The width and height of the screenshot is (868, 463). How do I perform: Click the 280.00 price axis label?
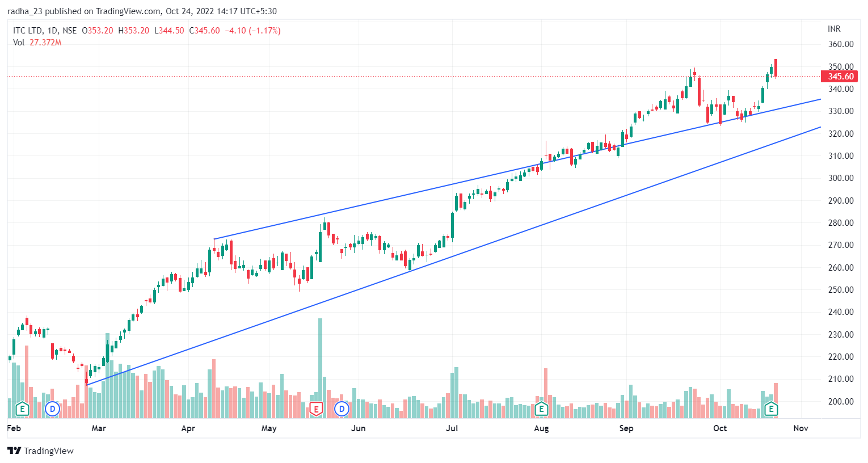click(841, 223)
